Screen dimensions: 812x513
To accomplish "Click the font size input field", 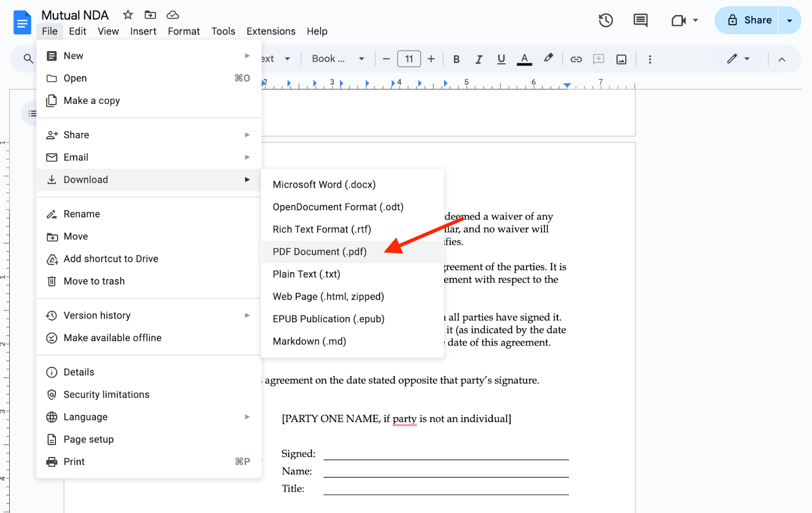I will [409, 59].
